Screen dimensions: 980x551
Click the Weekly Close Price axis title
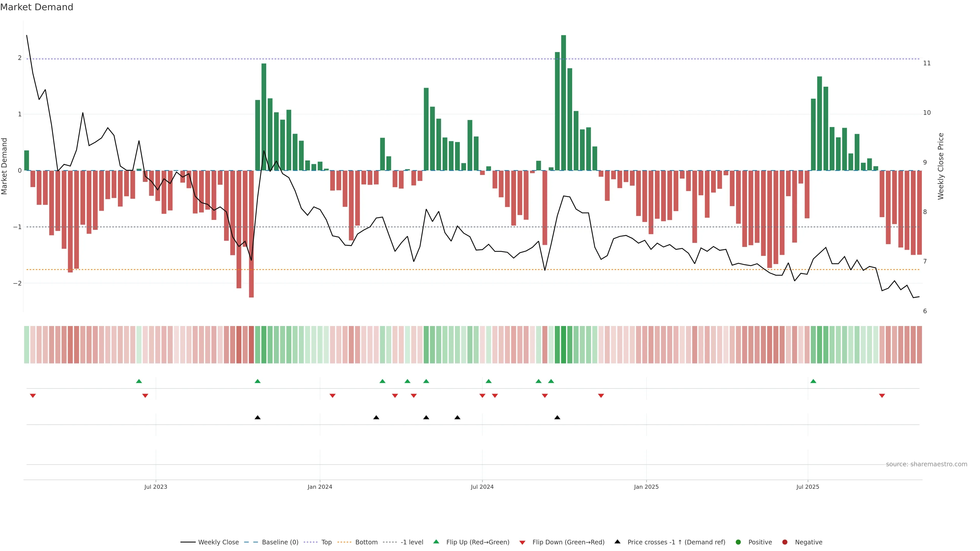click(940, 166)
